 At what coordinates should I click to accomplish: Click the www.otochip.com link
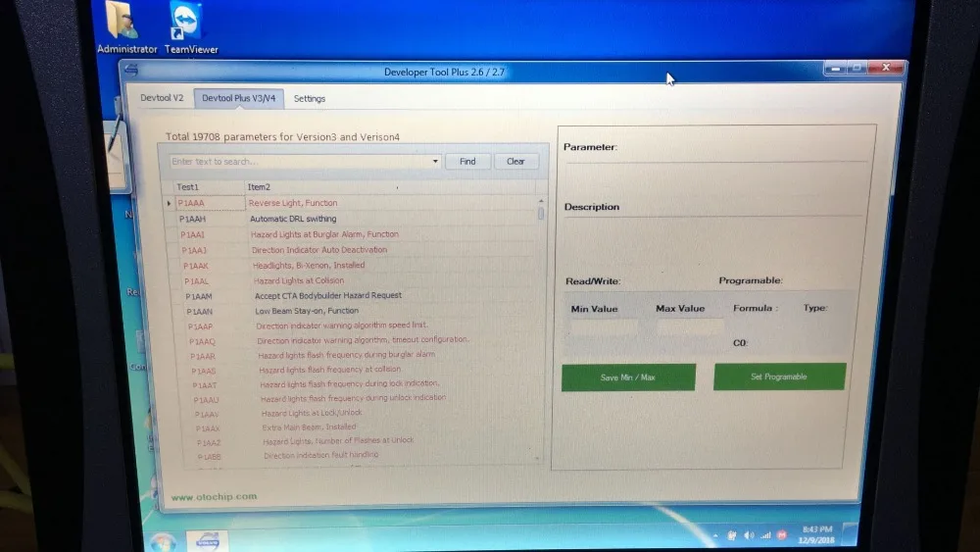214,497
